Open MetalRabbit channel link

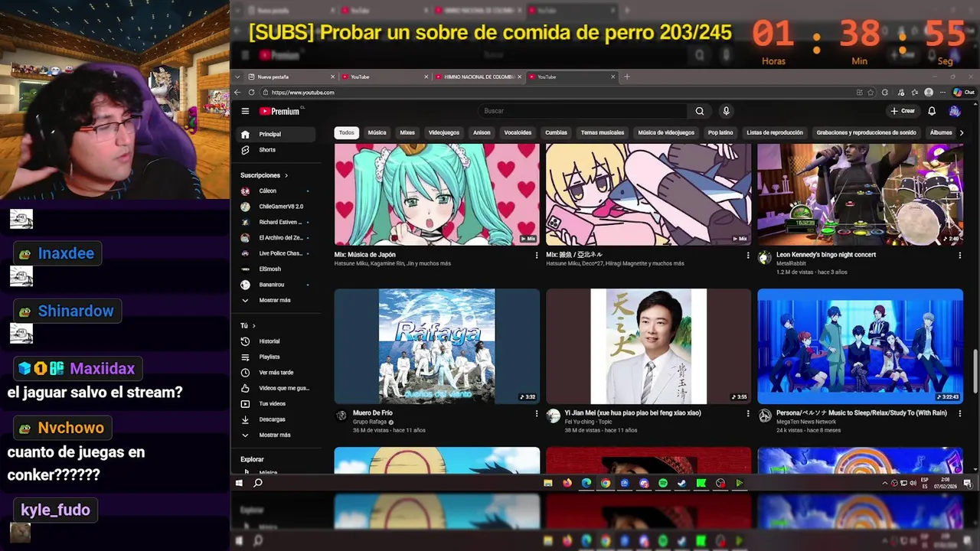click(x=792, y=263)
